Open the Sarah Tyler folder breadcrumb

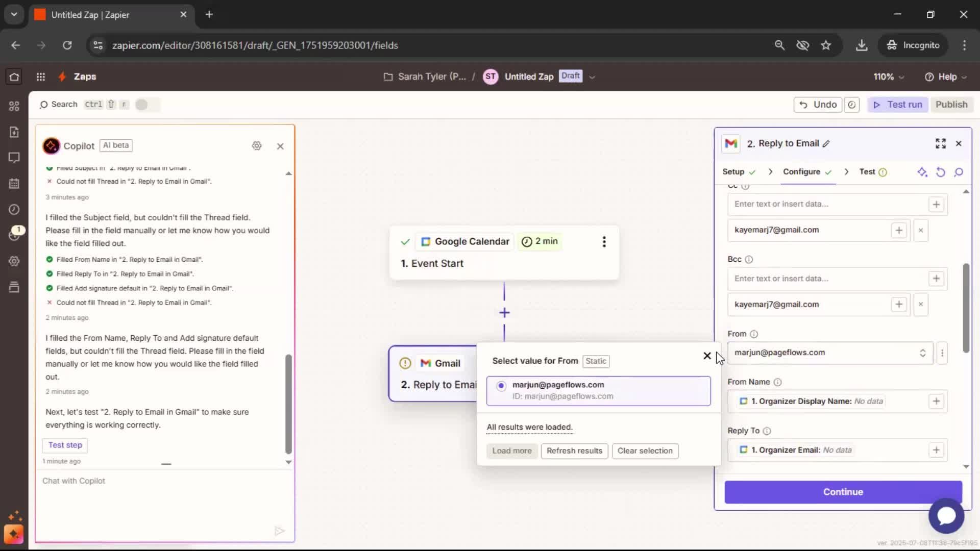[425, 77]
